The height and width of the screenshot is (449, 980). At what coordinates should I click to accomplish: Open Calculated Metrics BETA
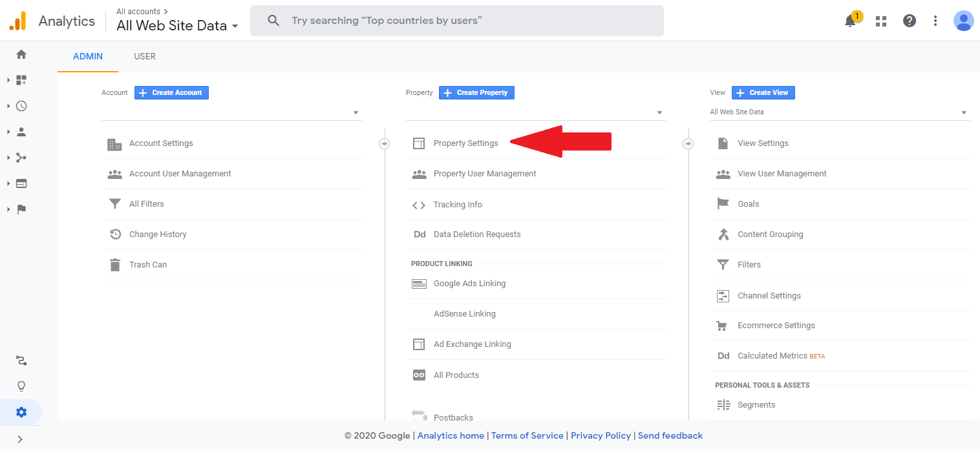point(781,356)
